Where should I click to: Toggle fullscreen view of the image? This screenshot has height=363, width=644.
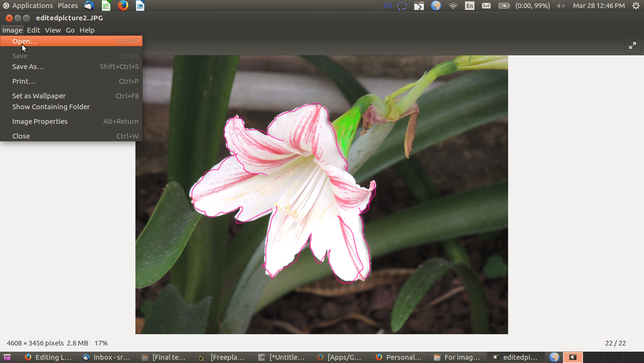(632, 45)
